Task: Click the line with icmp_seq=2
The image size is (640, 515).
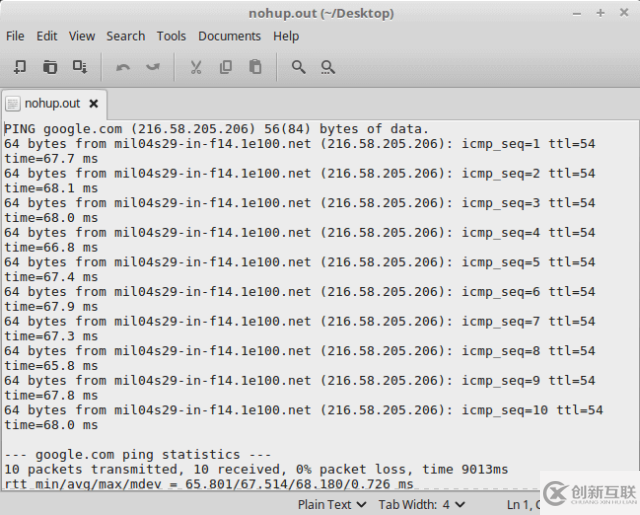Action: click(300, 173)
